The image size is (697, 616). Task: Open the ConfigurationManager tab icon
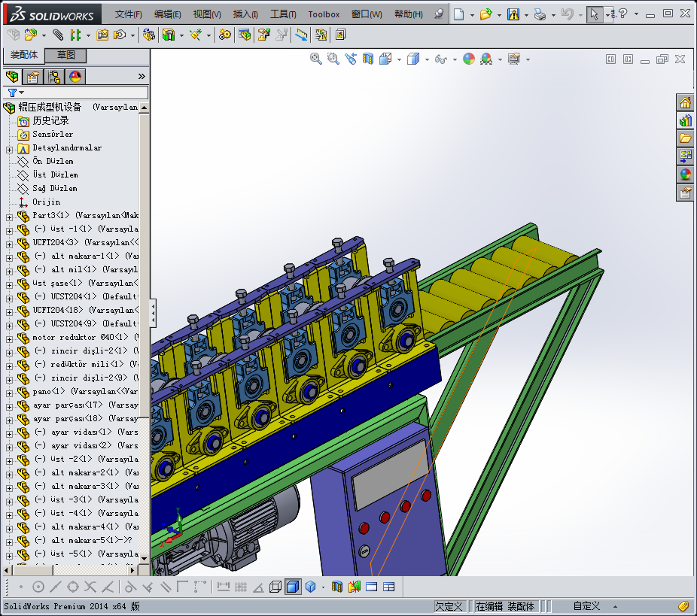(x=54, y=77)
